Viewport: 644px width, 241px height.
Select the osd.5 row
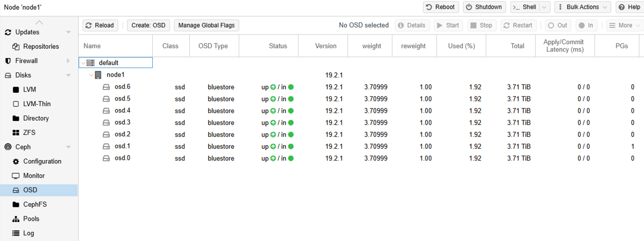(361, 99)
